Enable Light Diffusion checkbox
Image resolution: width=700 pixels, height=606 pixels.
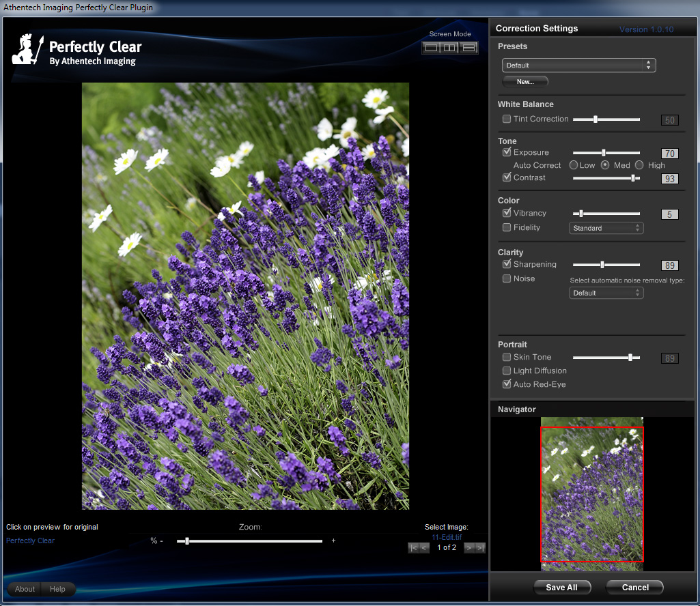[x=507, y=371]
